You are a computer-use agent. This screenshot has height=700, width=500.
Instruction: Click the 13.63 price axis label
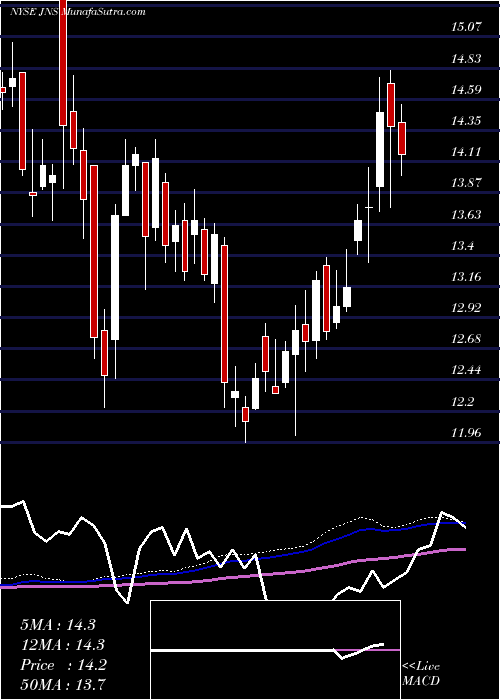tap(467, 215)
